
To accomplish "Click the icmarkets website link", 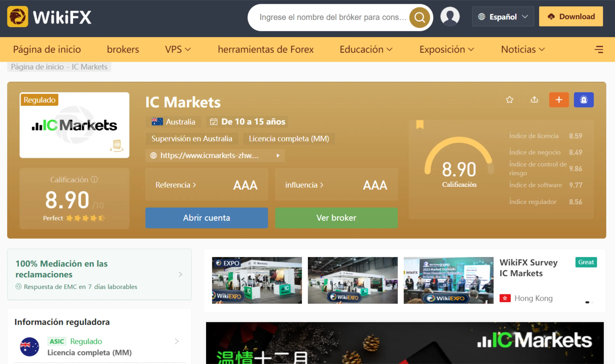I will coord(209,155).
